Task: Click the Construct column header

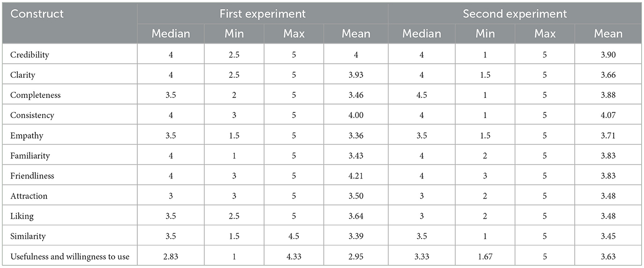Action: pos(37,14)
